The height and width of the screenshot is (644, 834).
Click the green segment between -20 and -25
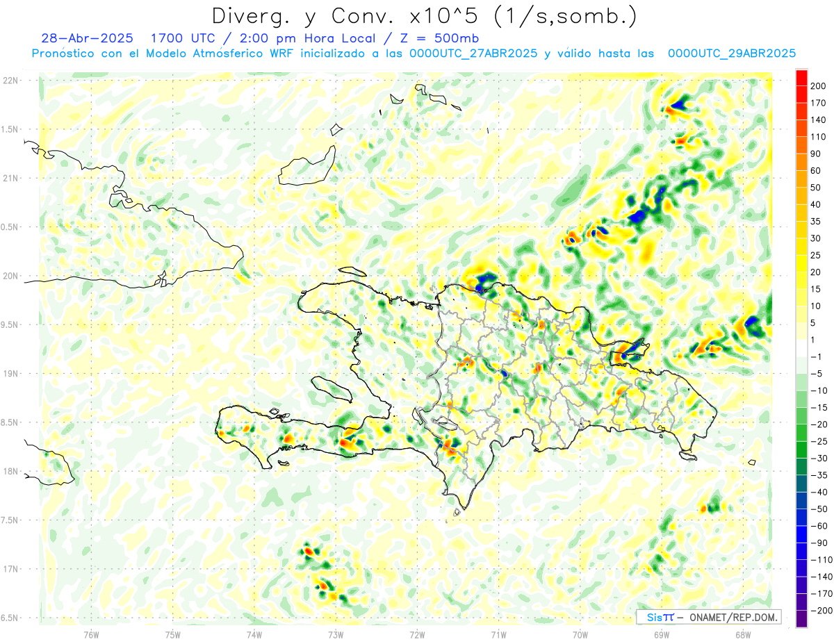pos(801,432)
